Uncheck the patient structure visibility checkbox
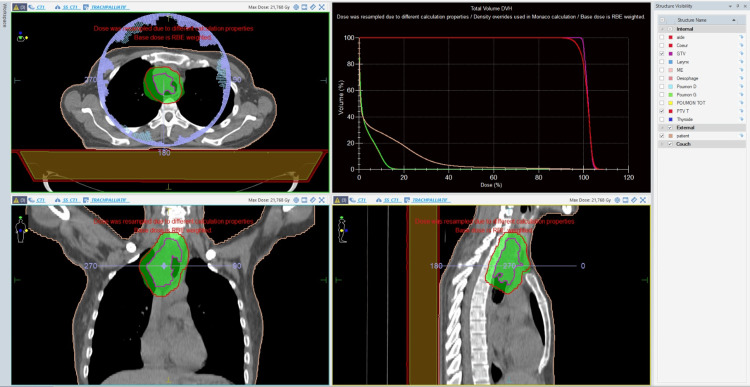 [x=662, y=136]
